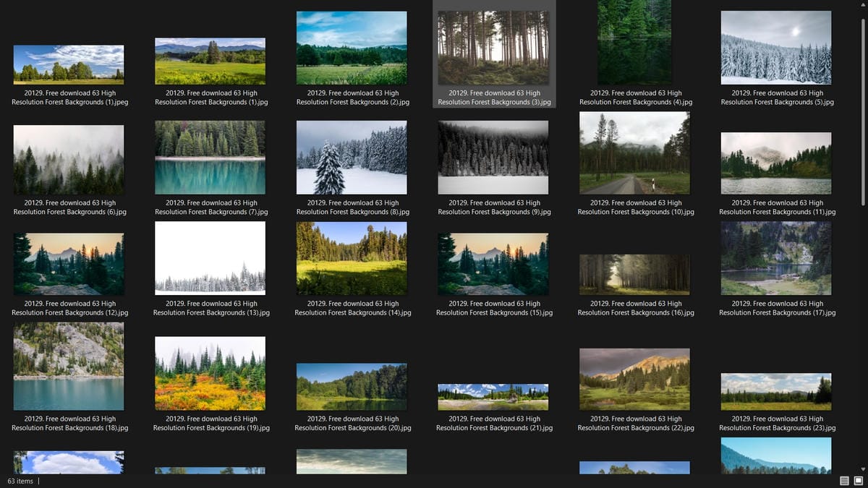
Task: Select dark reflection image (4).jpg
Action: coord(634,42)
